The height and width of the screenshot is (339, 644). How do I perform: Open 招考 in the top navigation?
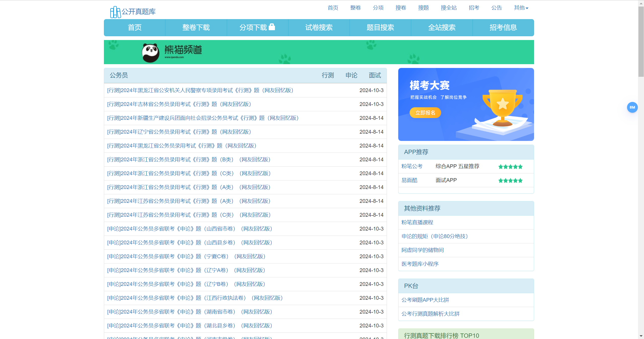click(x=474, y=8)
